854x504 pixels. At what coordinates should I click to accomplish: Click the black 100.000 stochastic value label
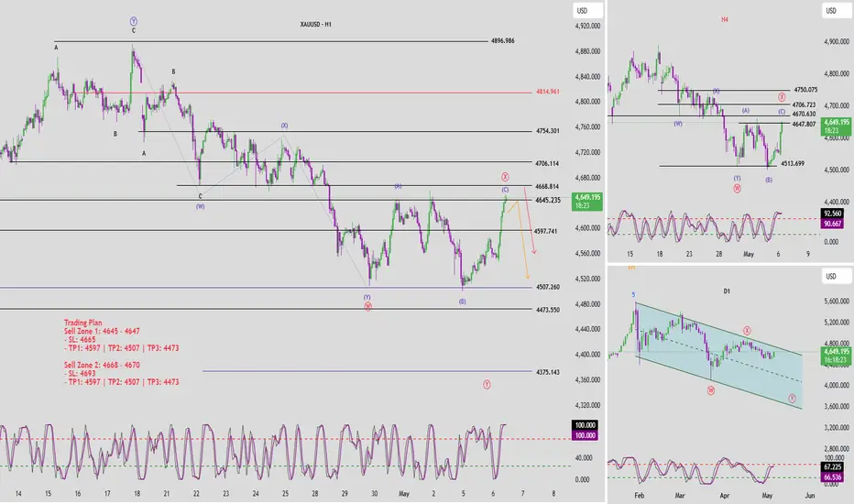(586, 425)
